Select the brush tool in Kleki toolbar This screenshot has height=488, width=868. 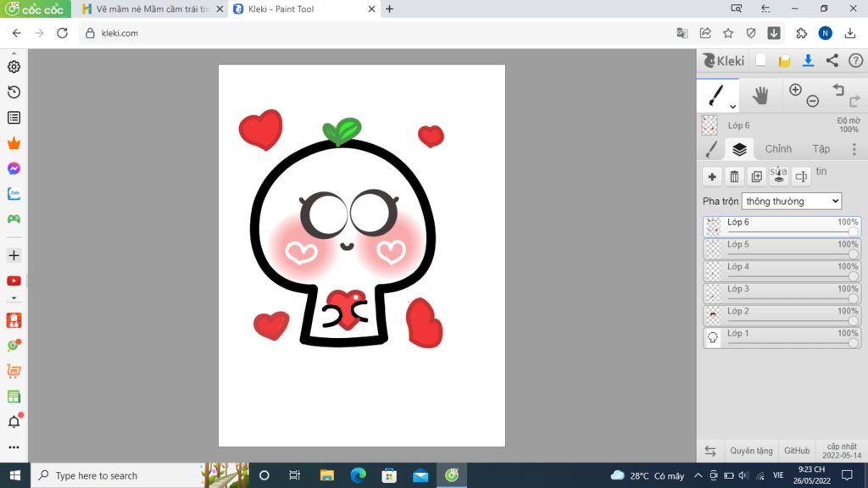[x=717, y=95]
